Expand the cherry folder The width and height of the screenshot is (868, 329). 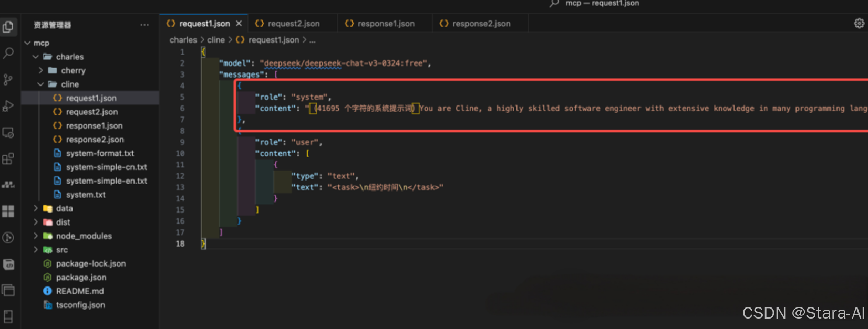click(x=41, y=70)
